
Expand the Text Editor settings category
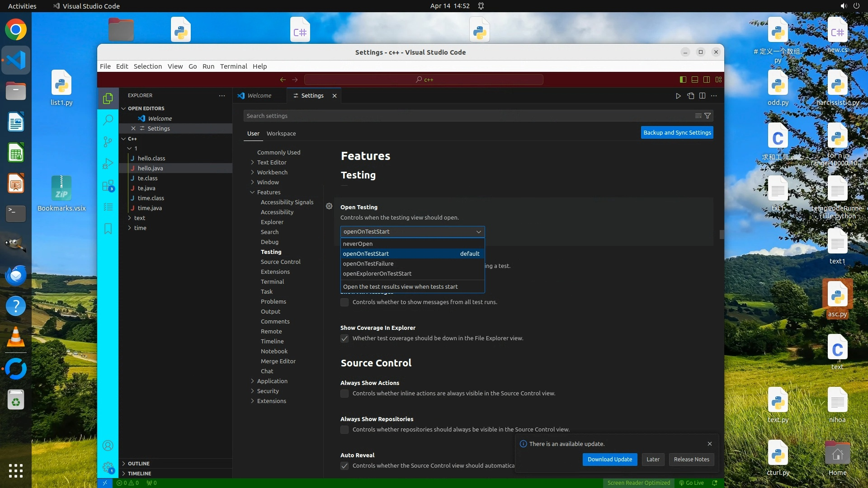(272, 162)
